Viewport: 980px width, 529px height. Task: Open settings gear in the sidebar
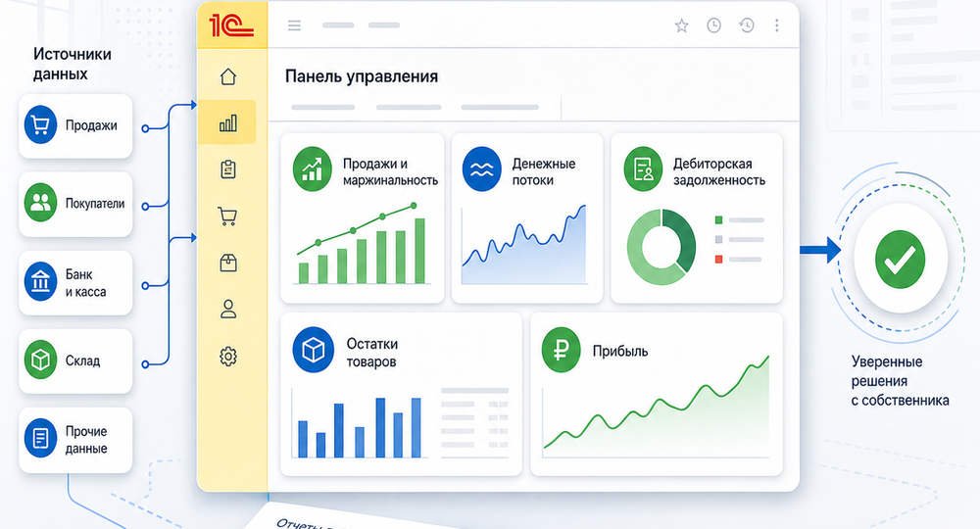coord(228,357)
